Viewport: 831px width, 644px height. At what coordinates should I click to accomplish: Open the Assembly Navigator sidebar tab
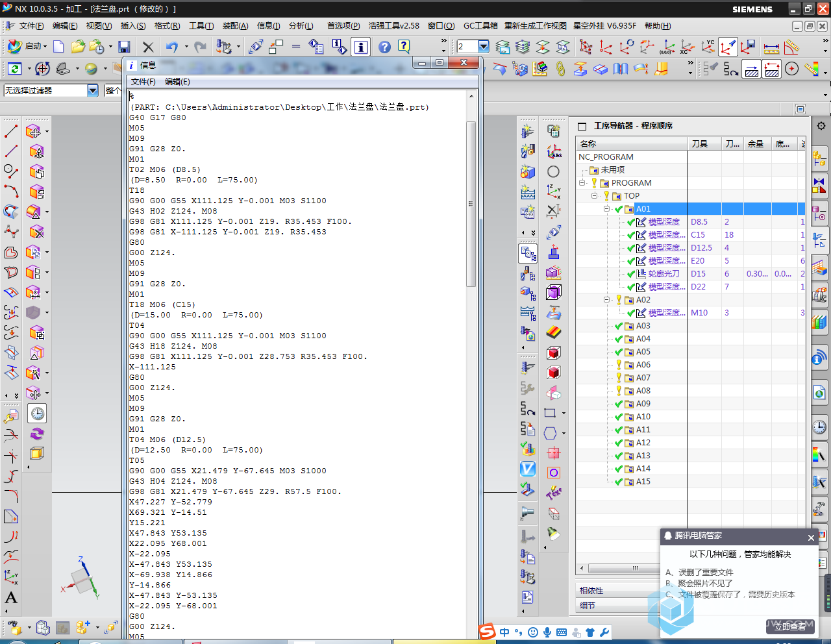pyautogui.click(x=819, y=157)
